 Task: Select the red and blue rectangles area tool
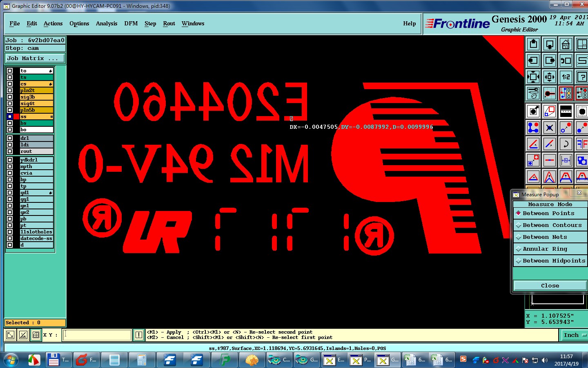[x=550, y=111]
